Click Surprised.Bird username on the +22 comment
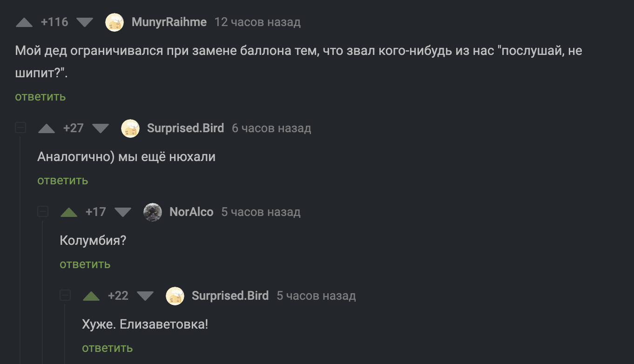The height and width of the screenshot is (364, 634). coord(230,296)
